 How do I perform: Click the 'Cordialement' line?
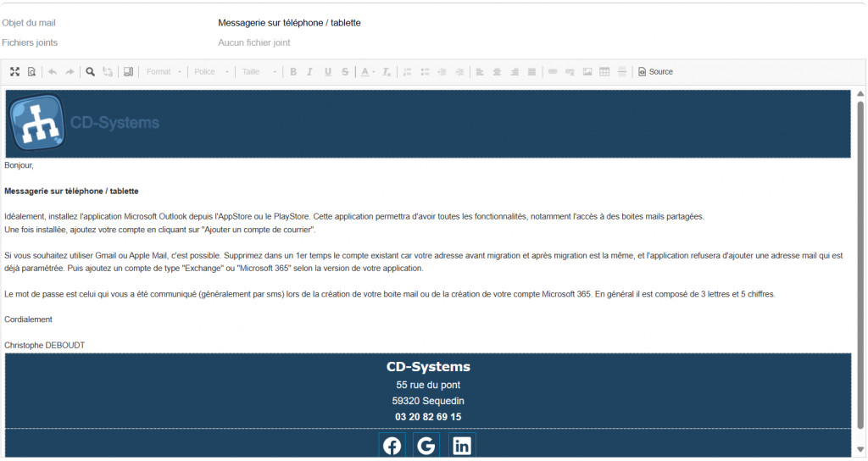click(x=28, y=319)
